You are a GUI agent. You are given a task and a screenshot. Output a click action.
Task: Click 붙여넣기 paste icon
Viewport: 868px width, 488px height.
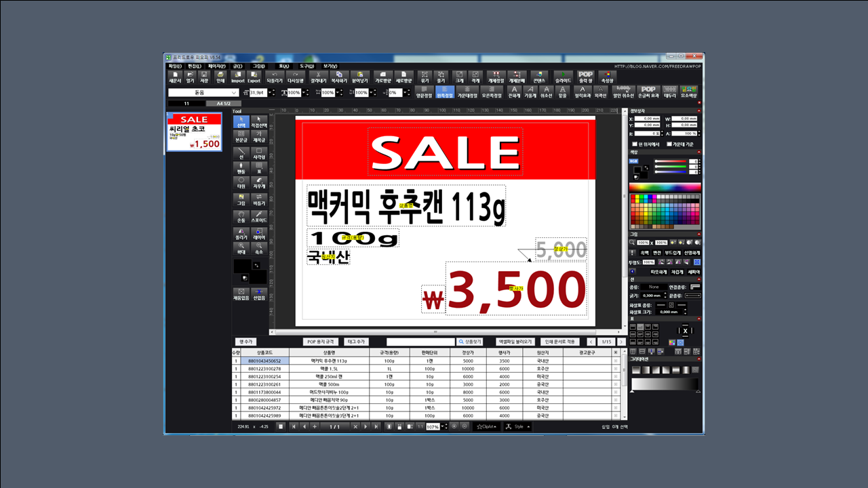point(361,77)
